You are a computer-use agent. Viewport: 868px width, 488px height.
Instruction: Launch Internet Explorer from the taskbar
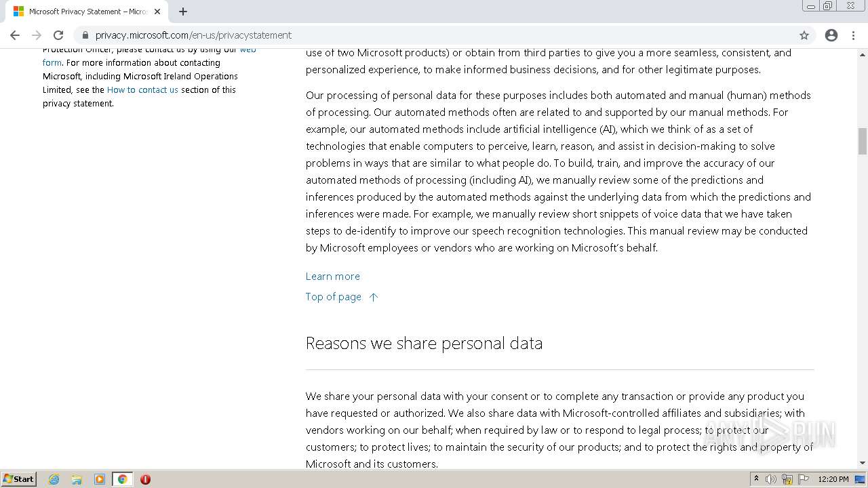click(x=54, y=479)
